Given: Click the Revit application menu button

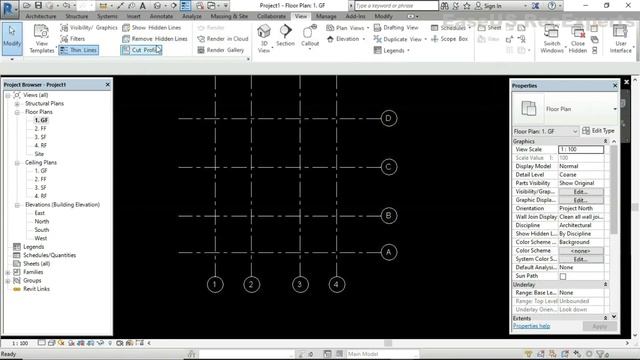Looking at the screenshot, I should point(9,8).
